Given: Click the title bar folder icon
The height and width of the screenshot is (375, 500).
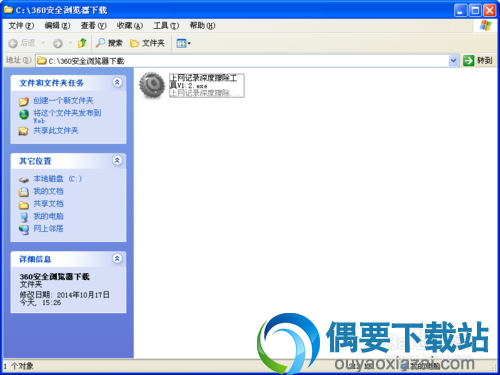Looking at the screenshot, I should pyautogui.click(x=8, y=10).
